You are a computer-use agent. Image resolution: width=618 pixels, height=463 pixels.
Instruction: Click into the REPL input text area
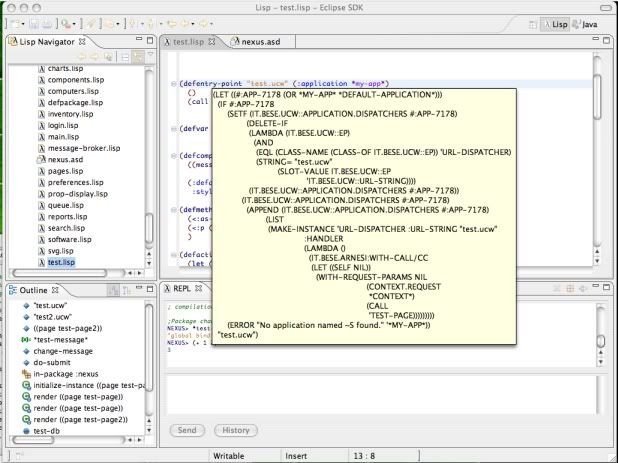click(382, 395)
